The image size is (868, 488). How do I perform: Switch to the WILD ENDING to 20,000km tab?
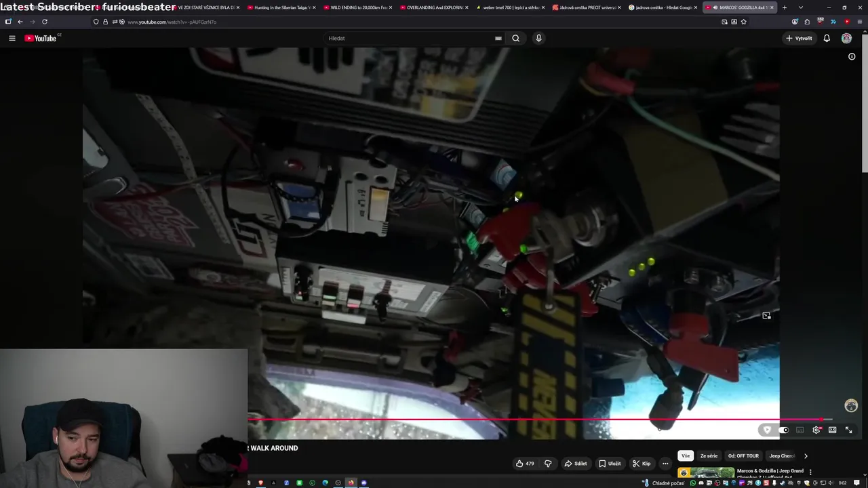(356, 7)
